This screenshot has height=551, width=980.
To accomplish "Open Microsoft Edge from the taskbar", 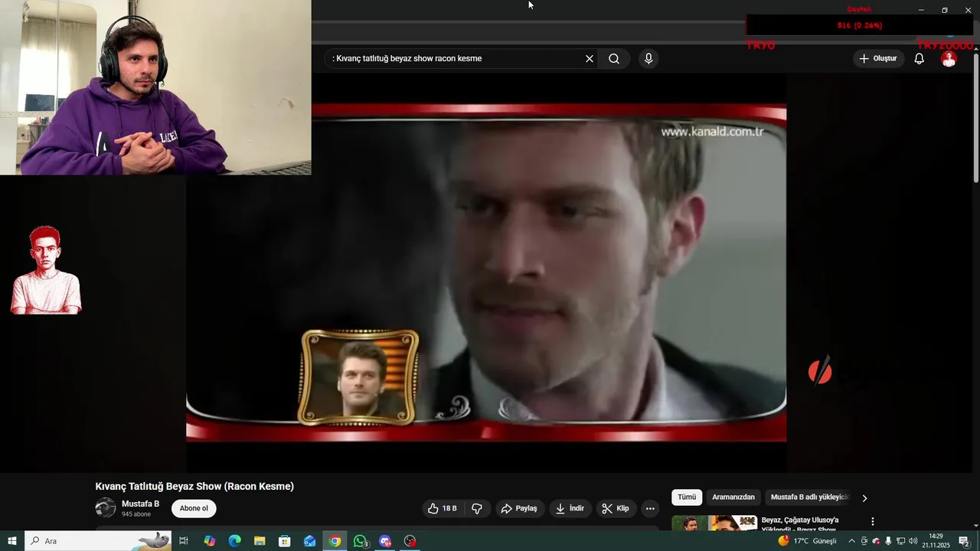I will pos(235,541).
